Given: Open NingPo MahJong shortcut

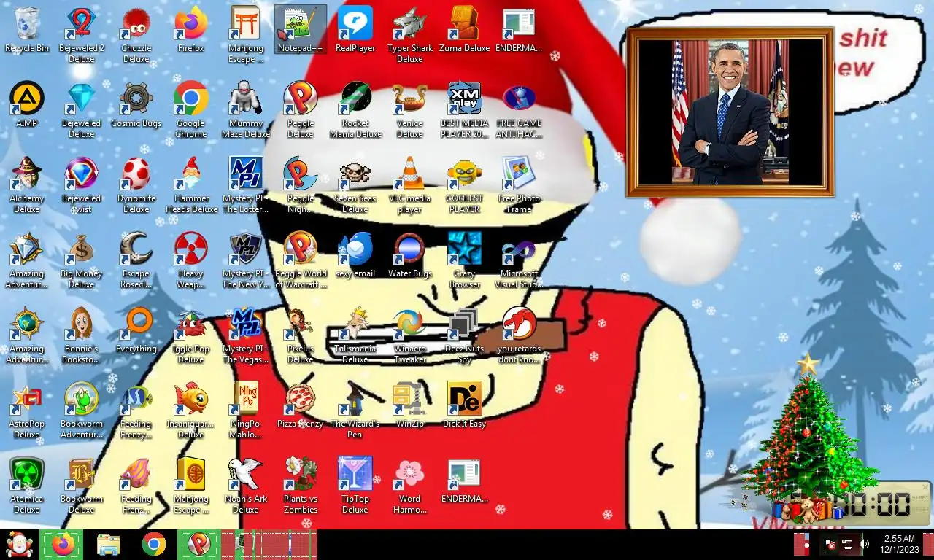Looking at the screenshot, I should point(246,410).
